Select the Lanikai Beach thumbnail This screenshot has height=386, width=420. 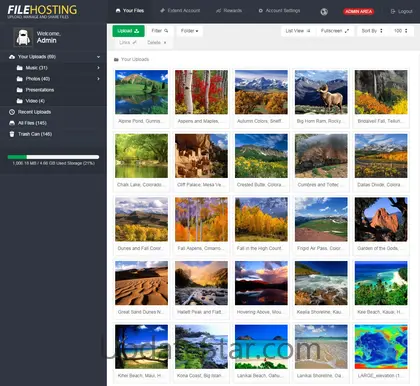pyautogui.click(x=261, y=347)
